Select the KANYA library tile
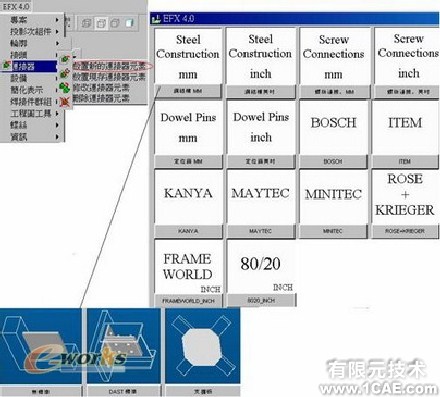This screenshot has width=440, height=397. click(188, 197)
